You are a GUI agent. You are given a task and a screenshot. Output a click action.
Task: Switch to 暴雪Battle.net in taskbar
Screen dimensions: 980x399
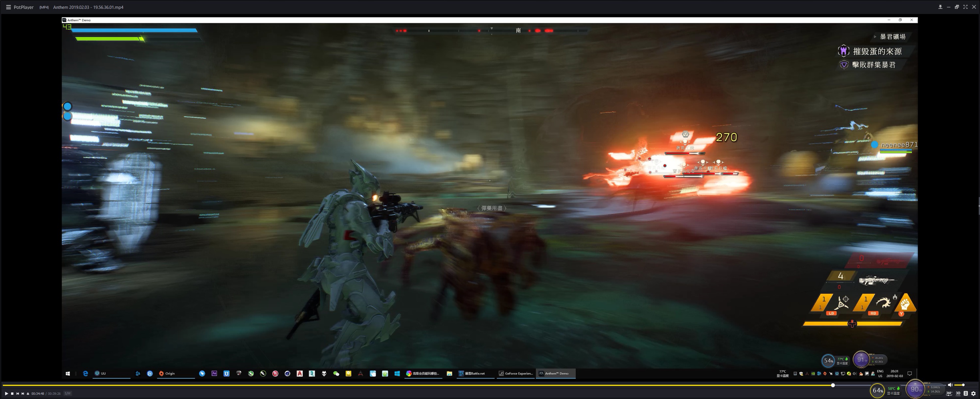tap(476, 373)
